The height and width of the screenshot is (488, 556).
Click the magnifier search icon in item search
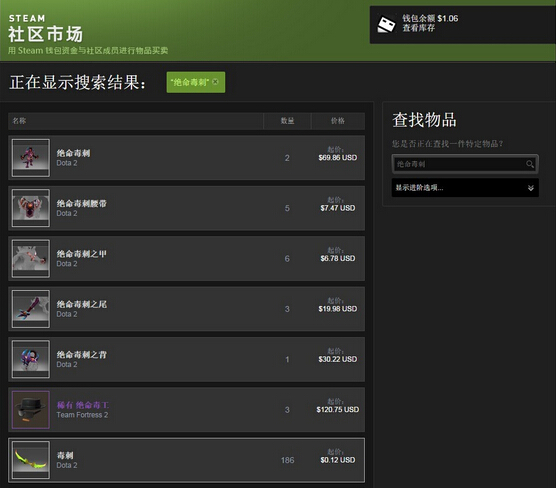click(x=529, y=164)
